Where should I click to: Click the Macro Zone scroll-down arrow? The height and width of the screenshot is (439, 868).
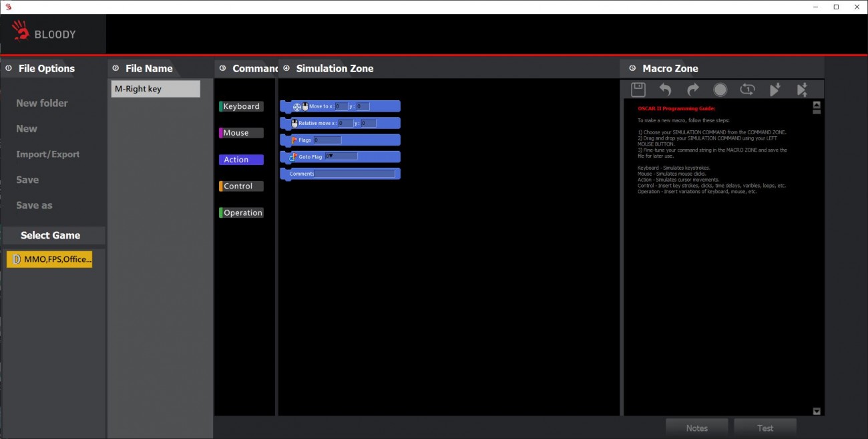click(x=816, y=411)
